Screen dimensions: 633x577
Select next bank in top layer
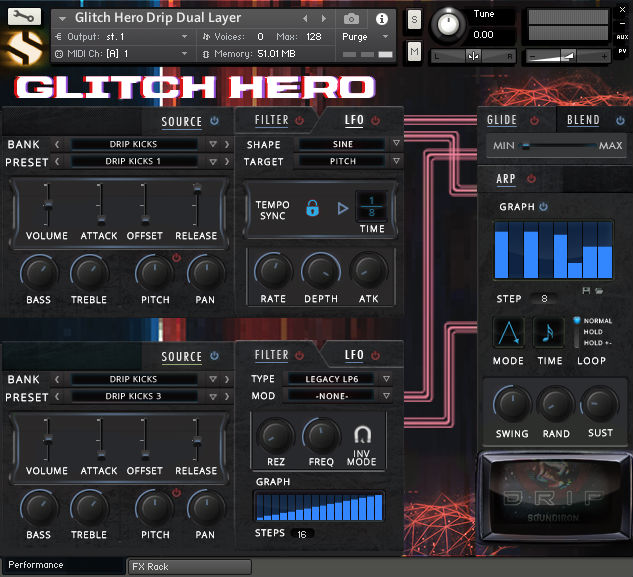[x=227, y=144]
